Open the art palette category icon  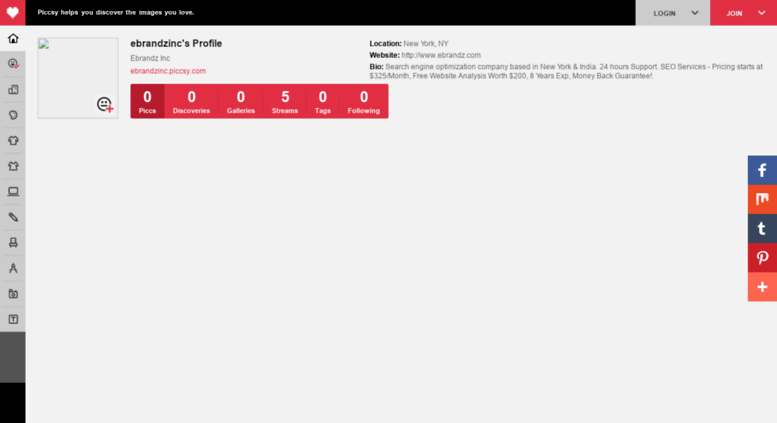pos(13,115)
